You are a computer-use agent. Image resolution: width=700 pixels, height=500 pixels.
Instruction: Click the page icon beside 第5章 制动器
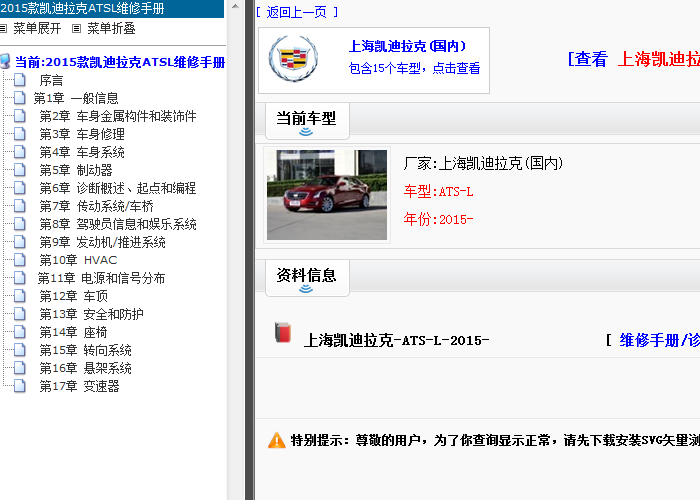click(20, 170)
